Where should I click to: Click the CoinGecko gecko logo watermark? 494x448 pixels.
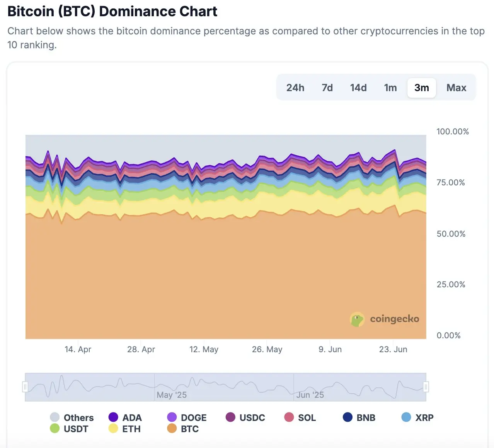click(357, 319)
